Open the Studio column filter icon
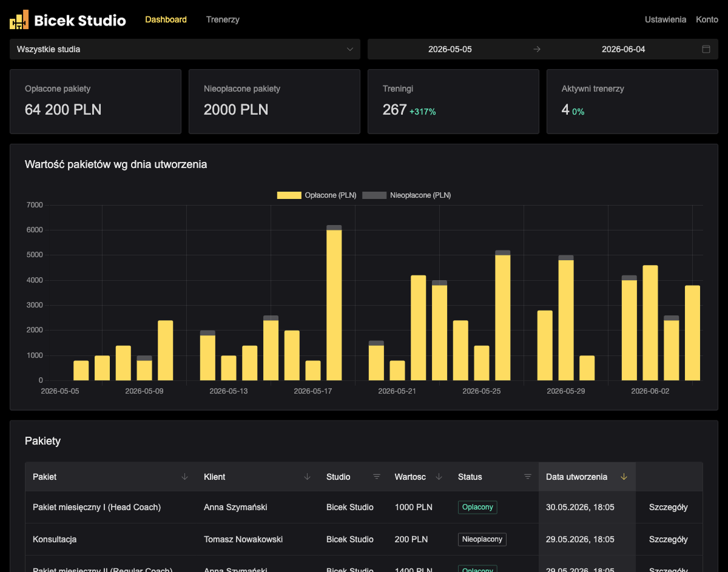This screenshot has width=728, height=572. click(377, 477)
